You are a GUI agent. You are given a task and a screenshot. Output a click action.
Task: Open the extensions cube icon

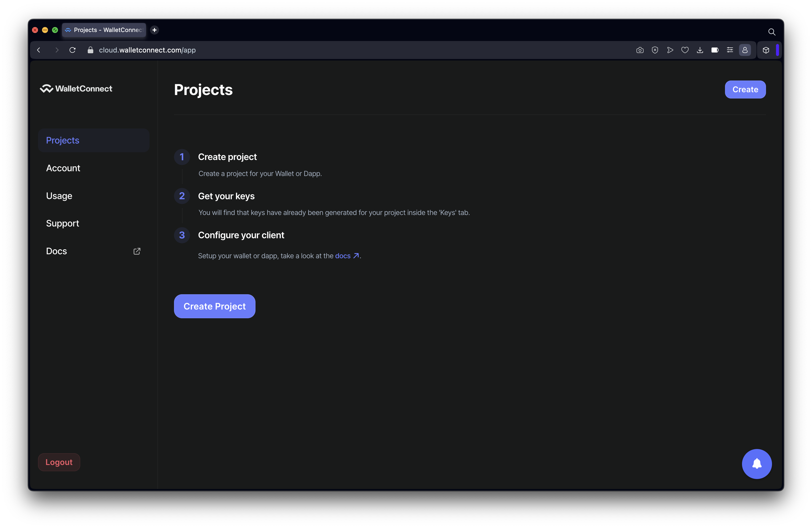pyautogui.click(x=766, y=50)
